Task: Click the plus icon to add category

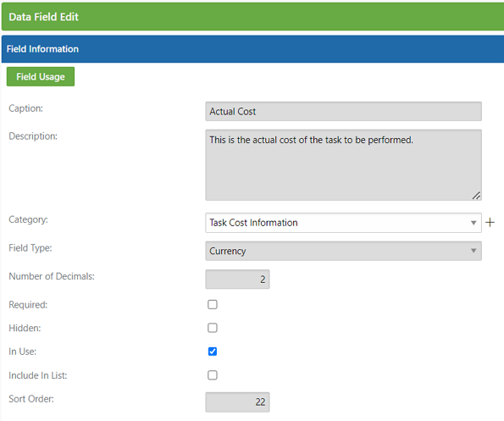Action: pos(490,223)
